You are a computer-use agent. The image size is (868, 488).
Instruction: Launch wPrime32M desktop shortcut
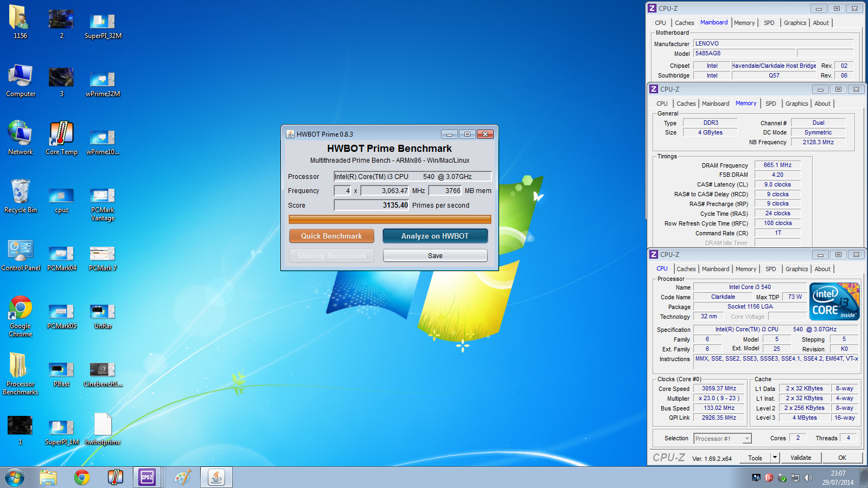103,84
